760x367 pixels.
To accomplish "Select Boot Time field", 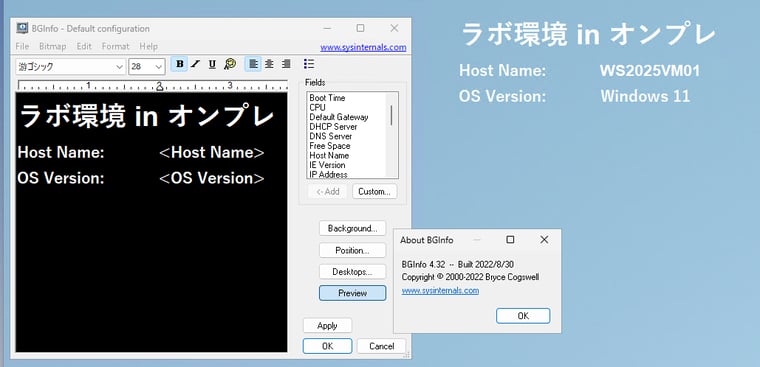I will 327,98.
